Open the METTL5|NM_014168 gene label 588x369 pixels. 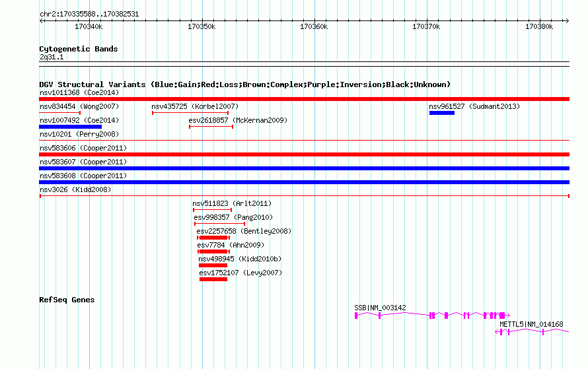click(x=531, y=324)
